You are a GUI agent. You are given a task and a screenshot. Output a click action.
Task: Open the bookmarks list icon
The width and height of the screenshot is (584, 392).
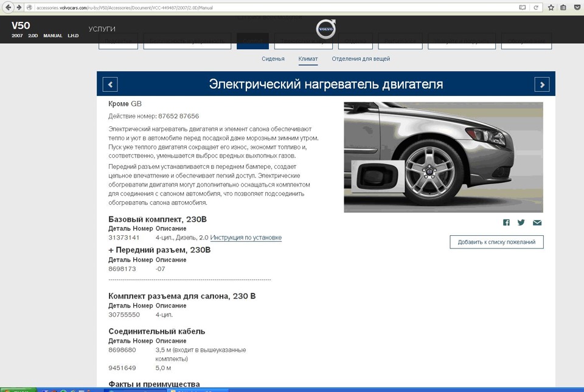pyautogui.click(x=563, y=7)
